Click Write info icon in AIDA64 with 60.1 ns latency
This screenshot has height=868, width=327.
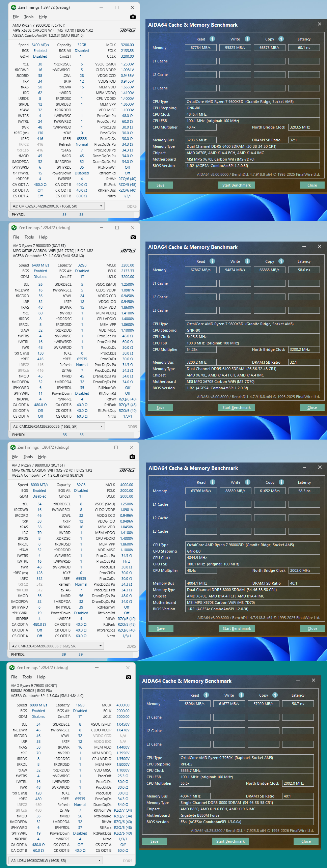click(247, 39)
